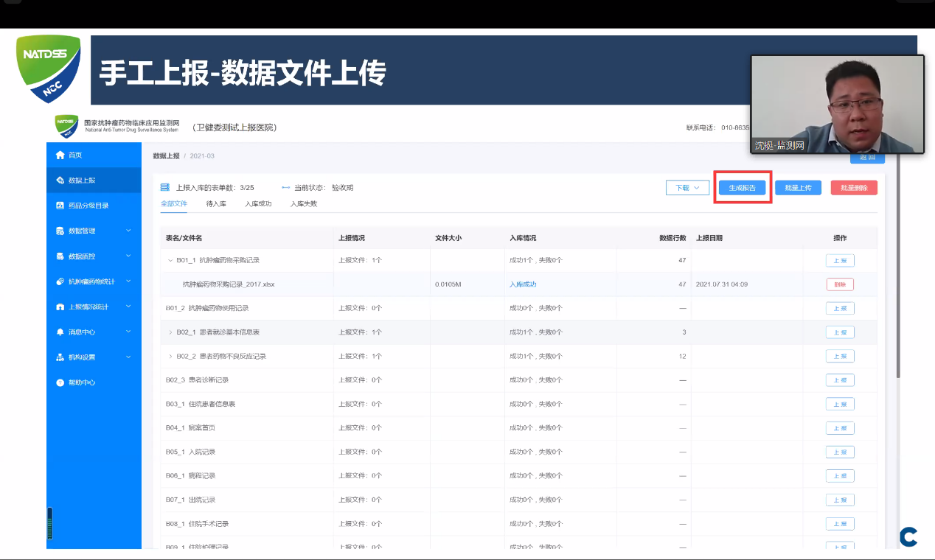Click the 帮助中心 question mark icon
This screenshot has height=560, width=935.
[60, 382]
